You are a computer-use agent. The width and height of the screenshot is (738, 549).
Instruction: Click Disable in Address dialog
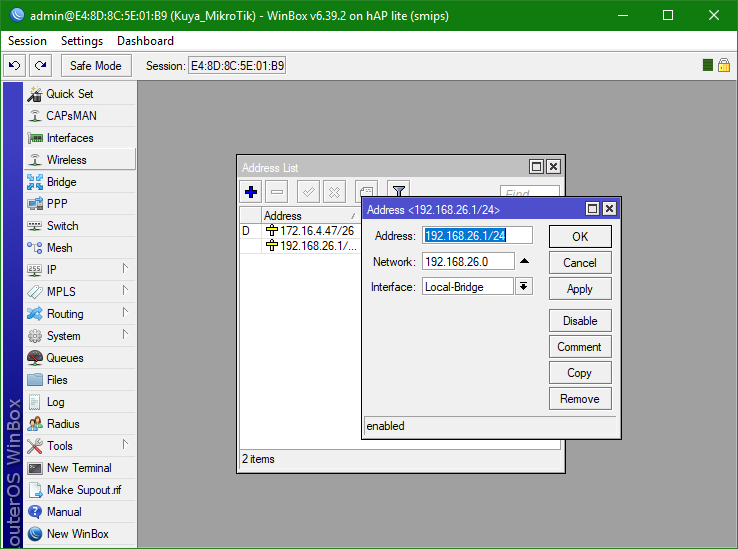point(580,321)
